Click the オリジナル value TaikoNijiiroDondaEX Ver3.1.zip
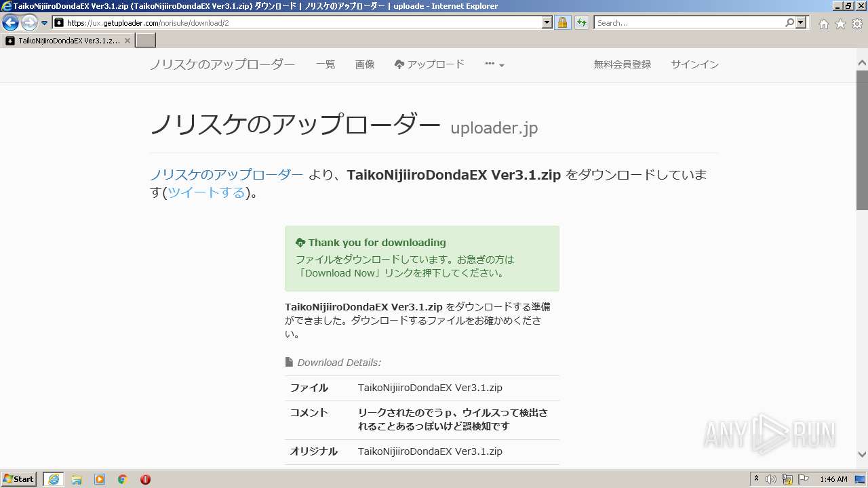Screen dimensions: 868x488 (x=430, y=451)
